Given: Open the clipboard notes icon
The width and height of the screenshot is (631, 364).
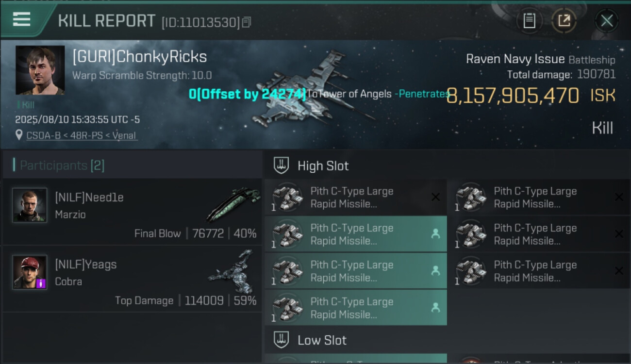Looking at the screenshot, I should (x=529, y=20).
